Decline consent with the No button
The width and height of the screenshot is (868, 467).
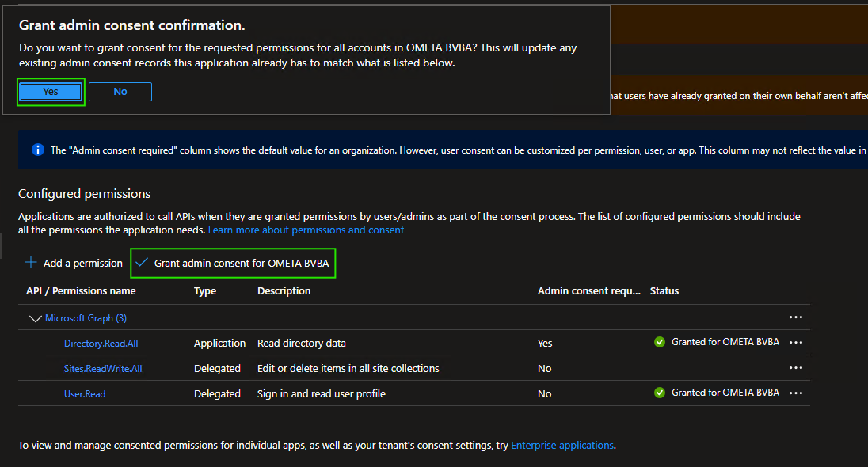[120, 92]
